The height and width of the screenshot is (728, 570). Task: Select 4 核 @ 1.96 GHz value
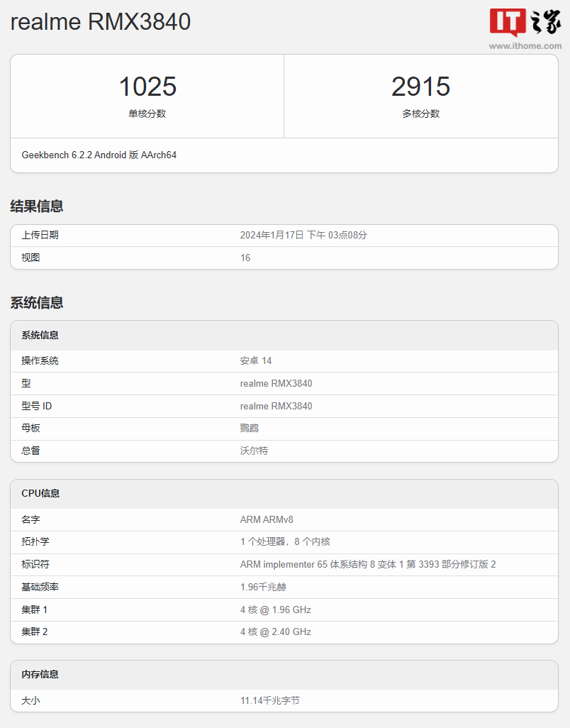click(x=276, y=610)
